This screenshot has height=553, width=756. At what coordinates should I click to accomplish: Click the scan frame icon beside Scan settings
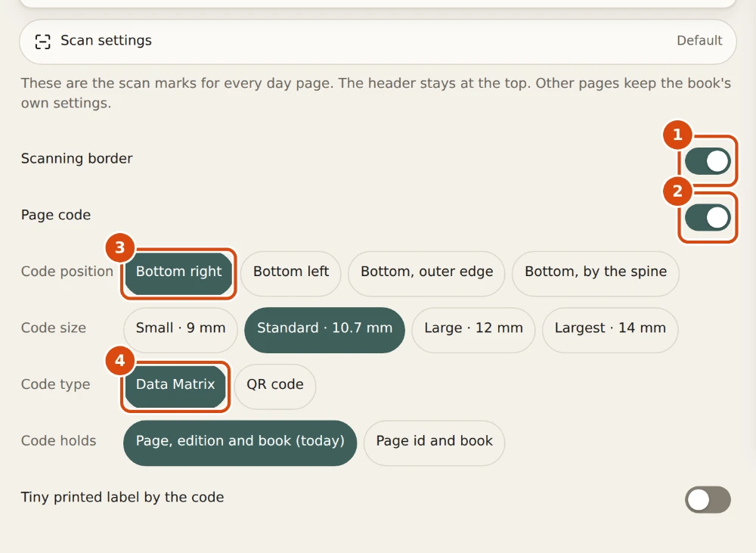point(43,42)
